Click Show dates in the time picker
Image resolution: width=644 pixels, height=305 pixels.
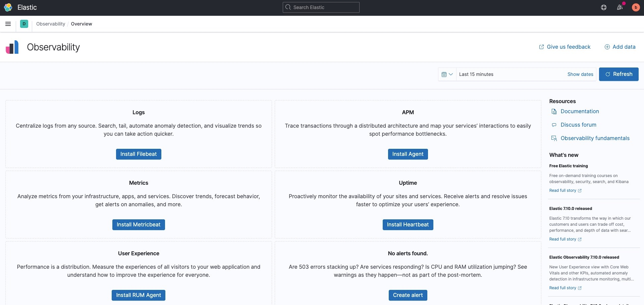[x=580, y=74]
